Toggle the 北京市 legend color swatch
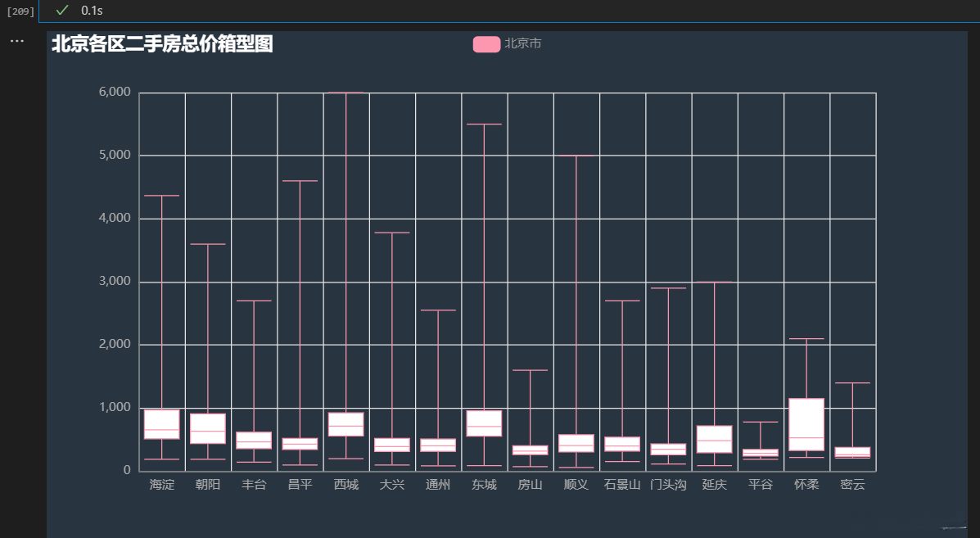This screenshot has width=980, height=538. pyautogui.click(x=486, y=44)
